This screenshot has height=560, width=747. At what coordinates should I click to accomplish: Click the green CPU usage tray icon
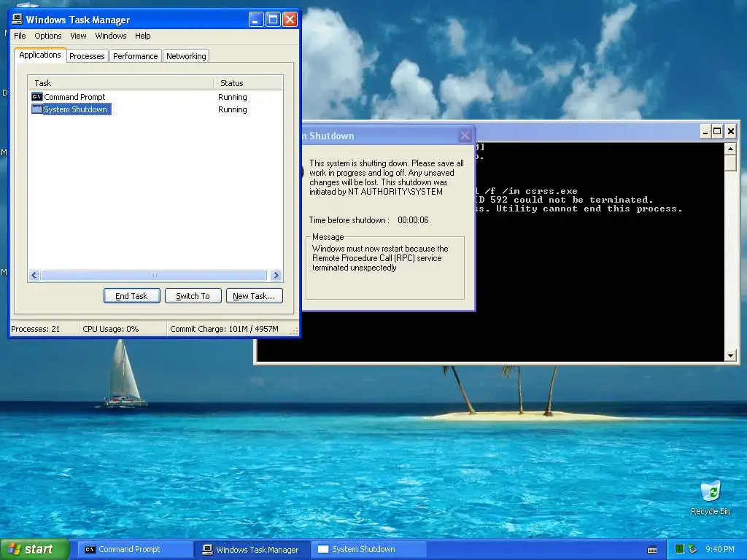coord(680,550)
